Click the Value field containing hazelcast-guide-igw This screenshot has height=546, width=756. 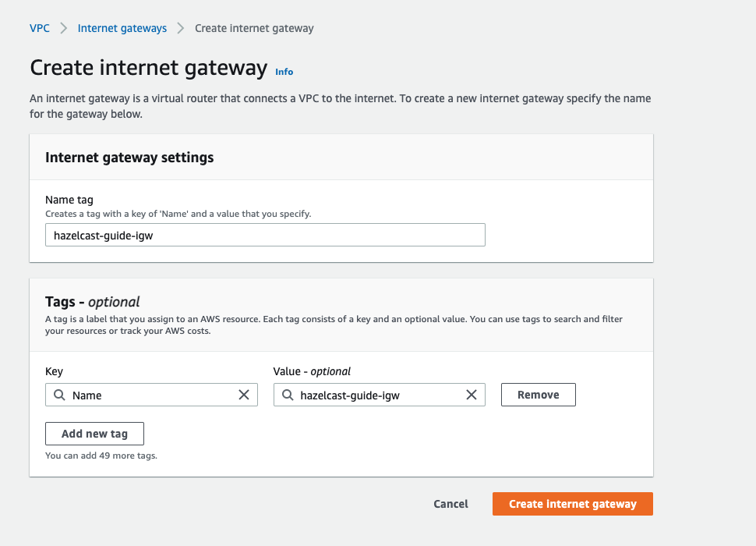pyautogui.click(x=374, y=395)
